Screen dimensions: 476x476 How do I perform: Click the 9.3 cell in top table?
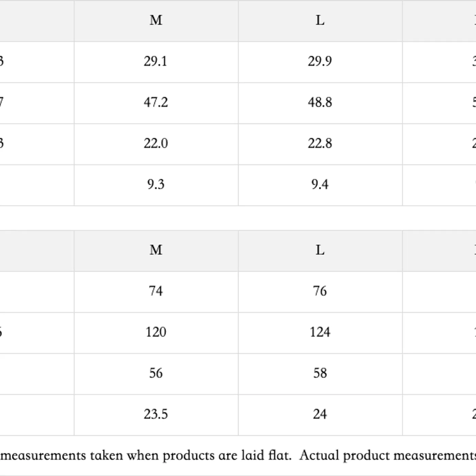tap(156, 185)
